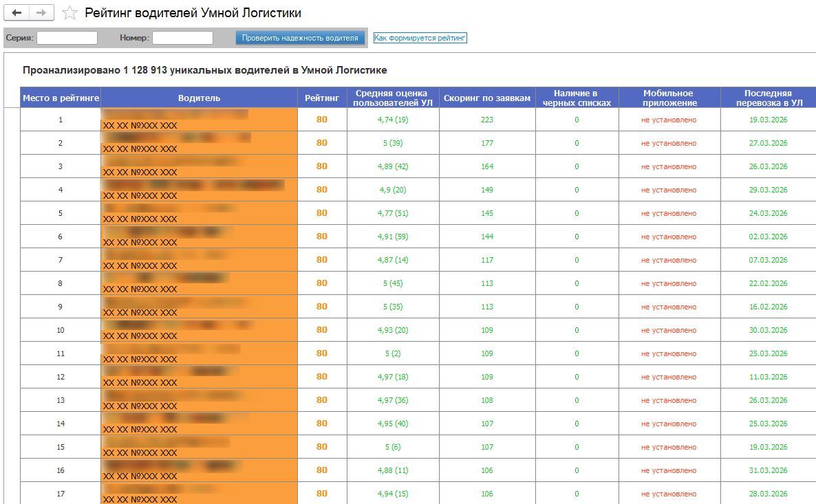
Task: Select rating value 4,87 (14)
Action: coord(393,260)
